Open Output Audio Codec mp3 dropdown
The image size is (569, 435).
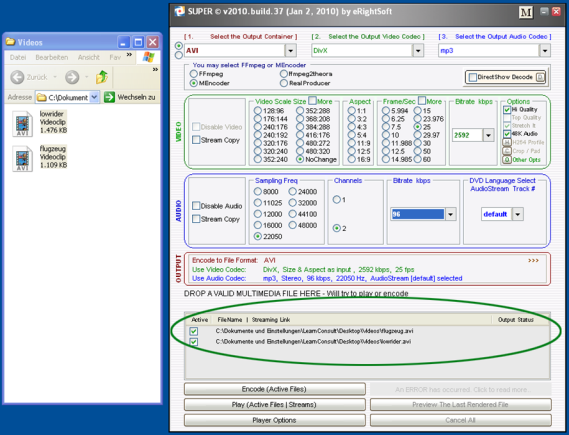coord(545,50)
